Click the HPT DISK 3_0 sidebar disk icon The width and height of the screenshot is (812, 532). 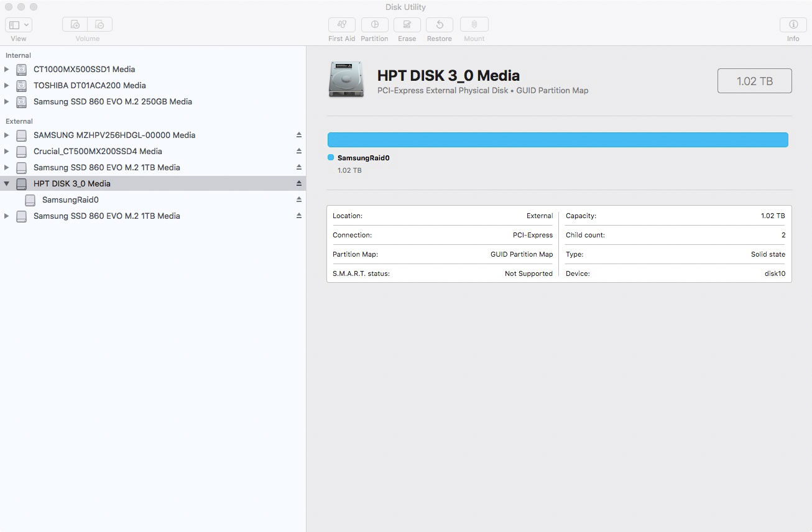[x=22, y=183]
